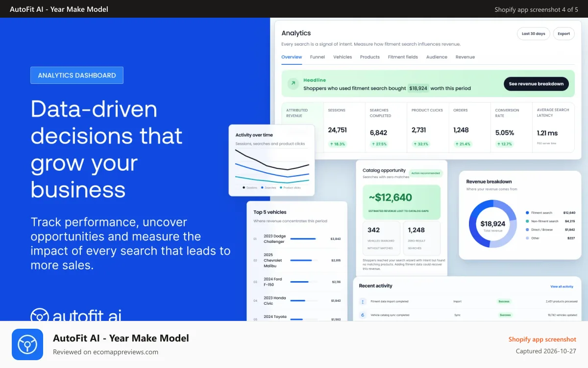Click 'Fitment data import completed' activity row
The height and width of the screenshot is (368, 588).
coord(467,301)
